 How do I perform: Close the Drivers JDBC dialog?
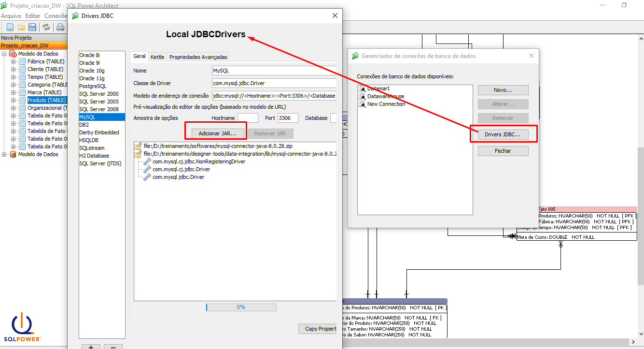point(335,15)
